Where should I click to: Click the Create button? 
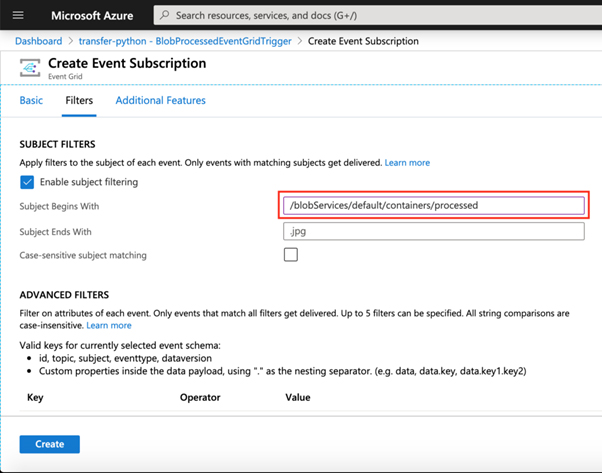50,444
